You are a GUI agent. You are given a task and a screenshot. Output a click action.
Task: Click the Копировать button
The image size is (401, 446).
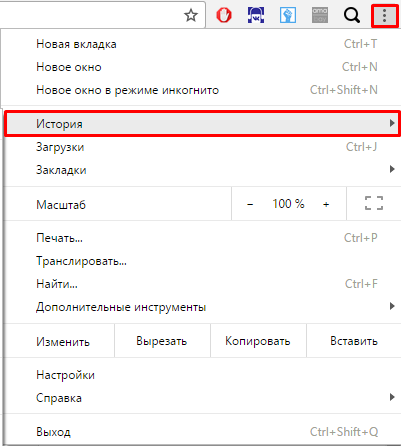[x=258, y=341]
